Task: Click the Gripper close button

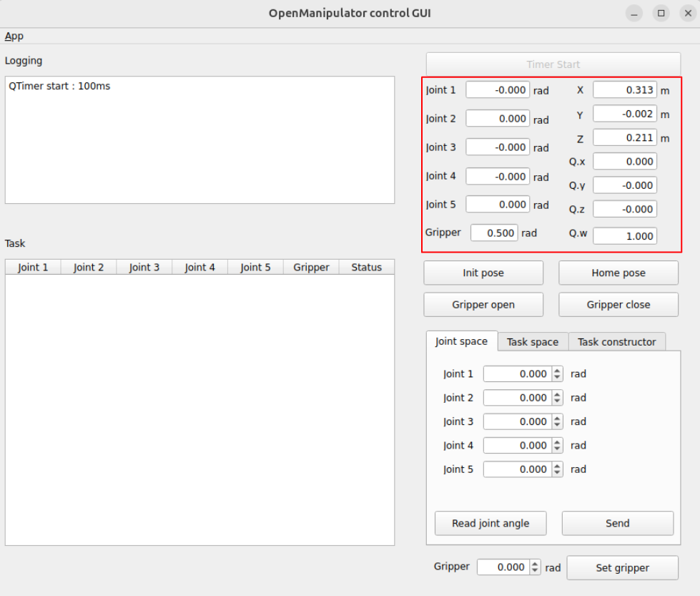Action: click(x=618, y=305)
